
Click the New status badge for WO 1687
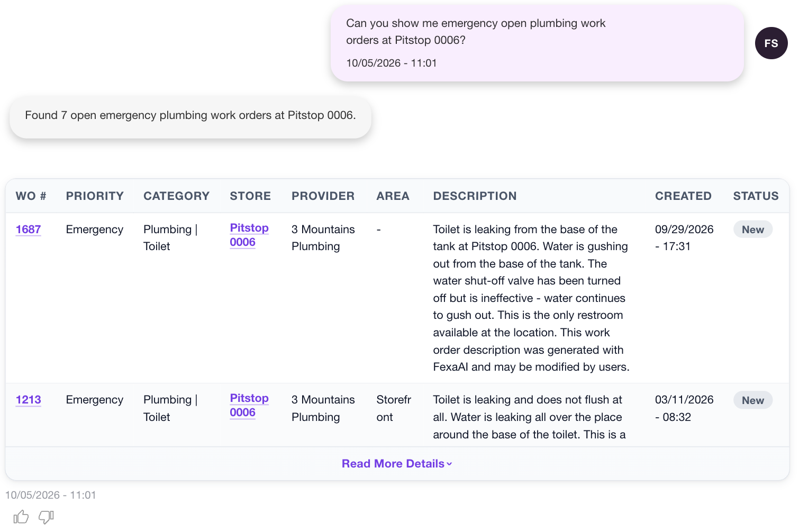[x=753, y=230]
